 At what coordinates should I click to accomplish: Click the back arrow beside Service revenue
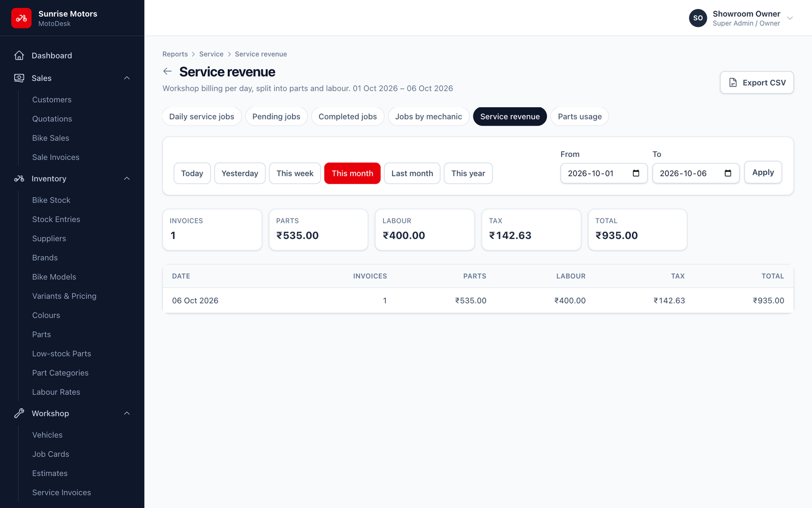coord(167,72)
